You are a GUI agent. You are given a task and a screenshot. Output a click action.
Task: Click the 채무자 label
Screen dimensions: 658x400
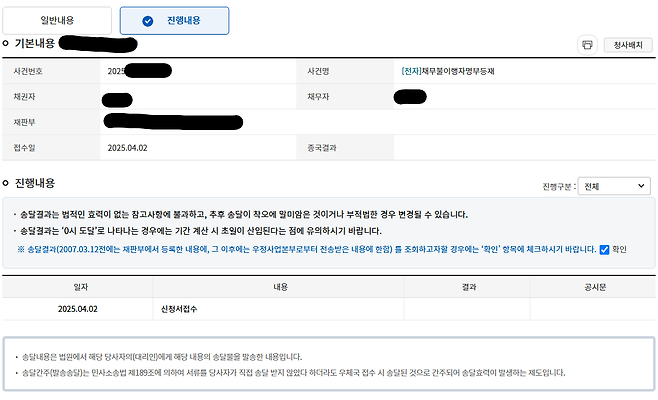coord(318,97)
